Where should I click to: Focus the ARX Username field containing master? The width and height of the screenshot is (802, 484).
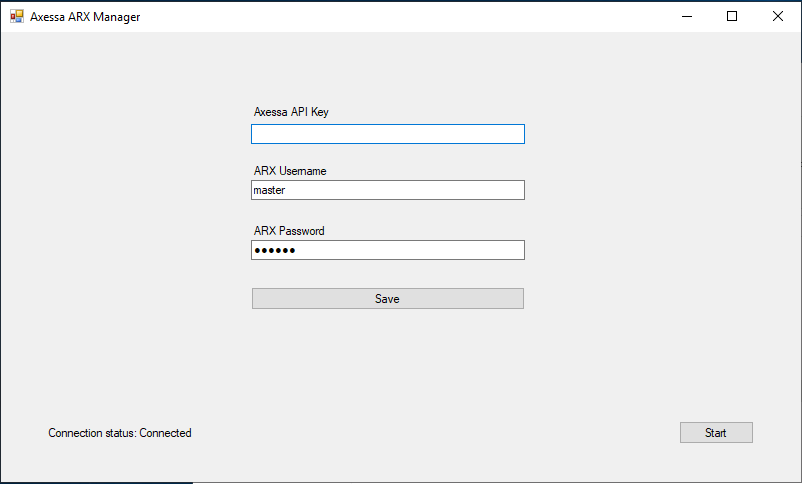[388, 190]
